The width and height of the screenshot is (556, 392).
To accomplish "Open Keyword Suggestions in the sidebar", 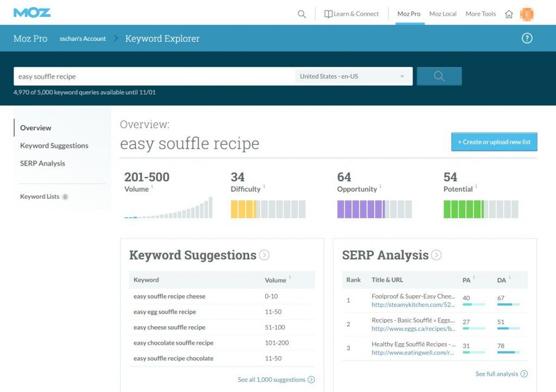I will click(54, 146).
